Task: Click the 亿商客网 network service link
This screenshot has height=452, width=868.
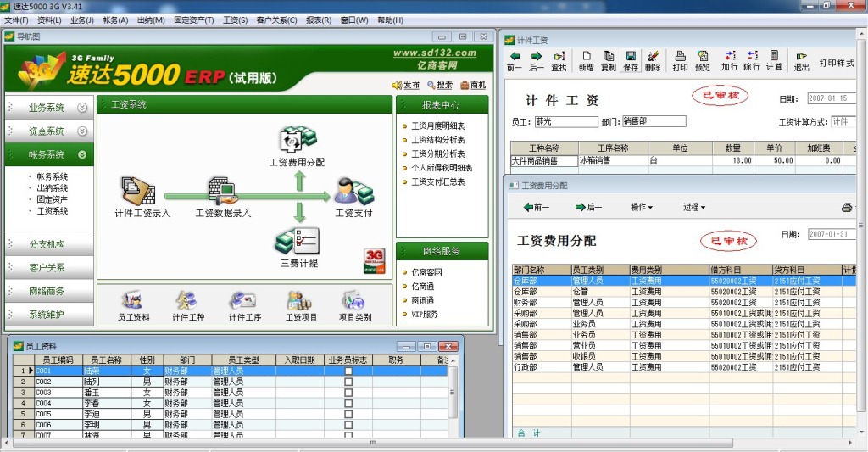Action: [427, 272]
